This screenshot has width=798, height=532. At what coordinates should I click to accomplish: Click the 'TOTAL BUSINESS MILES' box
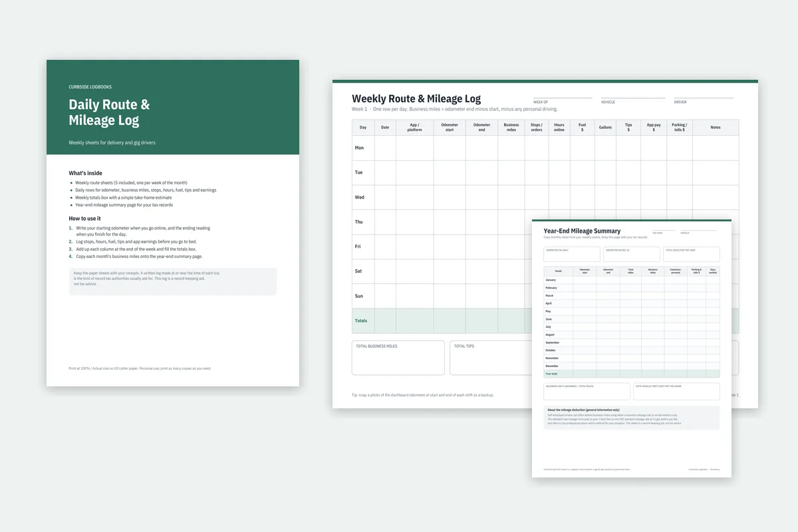(x=398, y=358)
